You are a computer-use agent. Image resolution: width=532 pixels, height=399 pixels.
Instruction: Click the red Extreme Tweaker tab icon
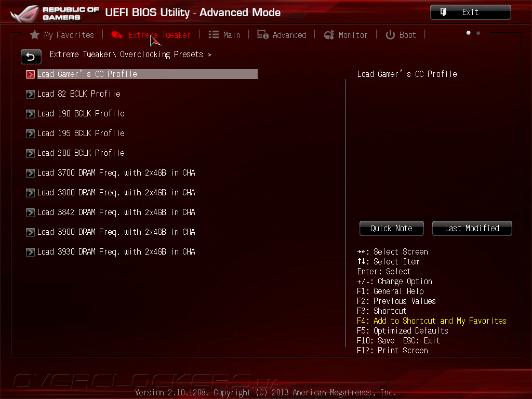(117, 35)
